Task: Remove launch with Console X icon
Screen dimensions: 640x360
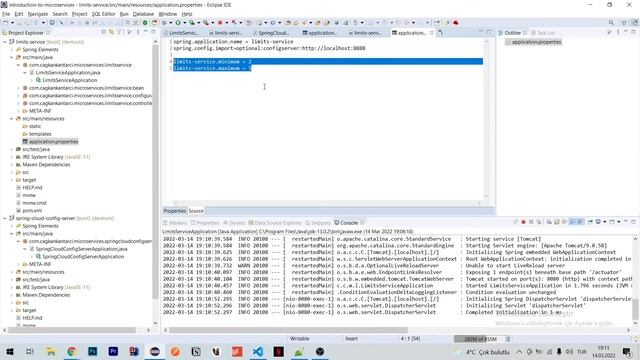Action: (531, 222)
